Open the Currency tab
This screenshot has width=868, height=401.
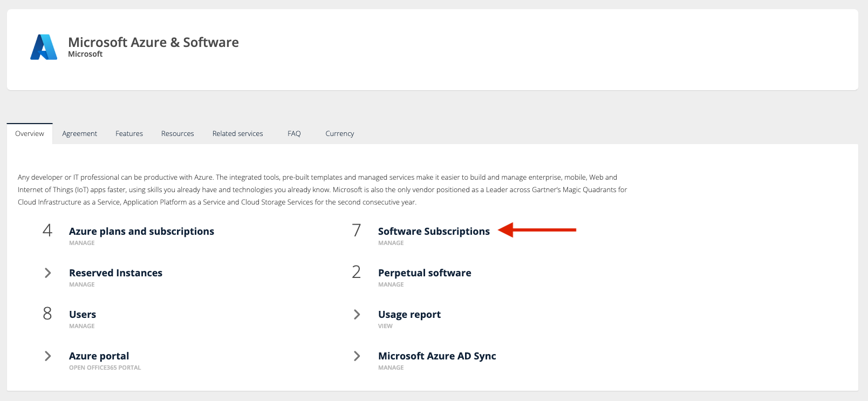click(340, 134)
